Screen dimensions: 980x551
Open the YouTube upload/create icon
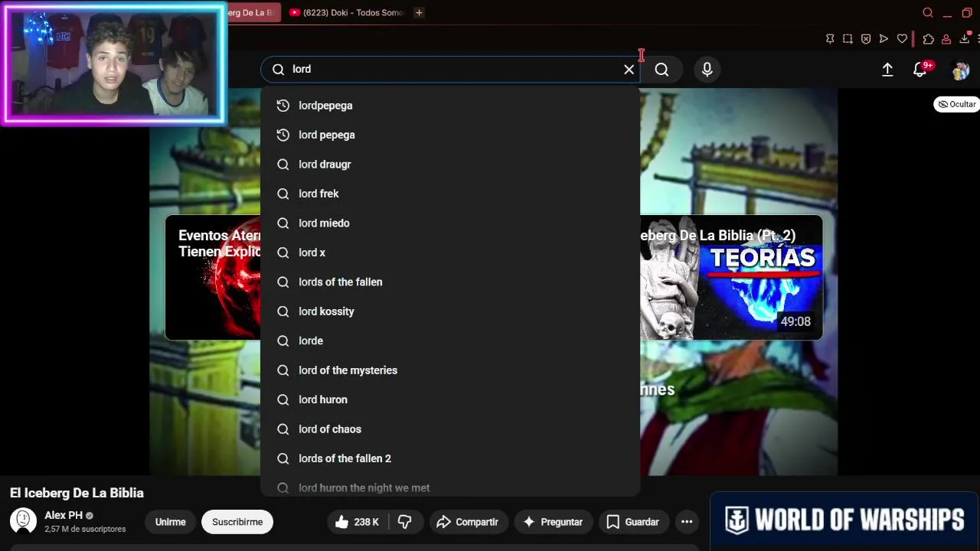coord(887,70)
